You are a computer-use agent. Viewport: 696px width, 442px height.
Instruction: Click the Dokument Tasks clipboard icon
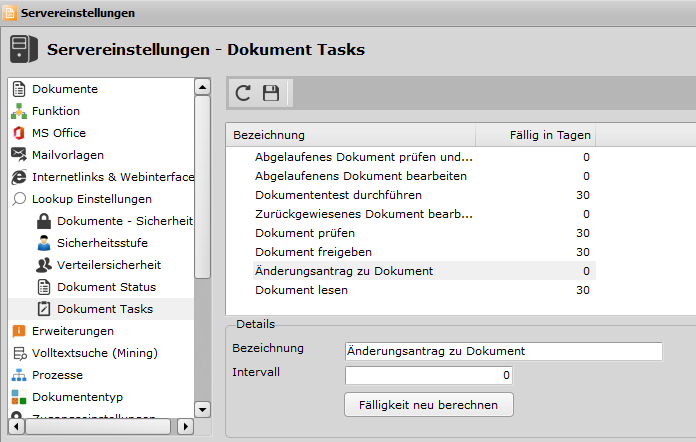click(x=44, y=309)
